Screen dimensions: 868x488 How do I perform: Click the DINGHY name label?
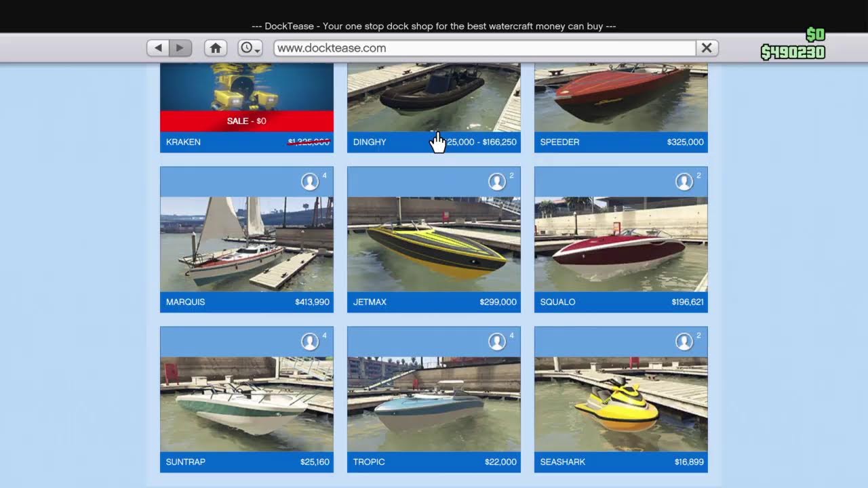tap(370, 142)
